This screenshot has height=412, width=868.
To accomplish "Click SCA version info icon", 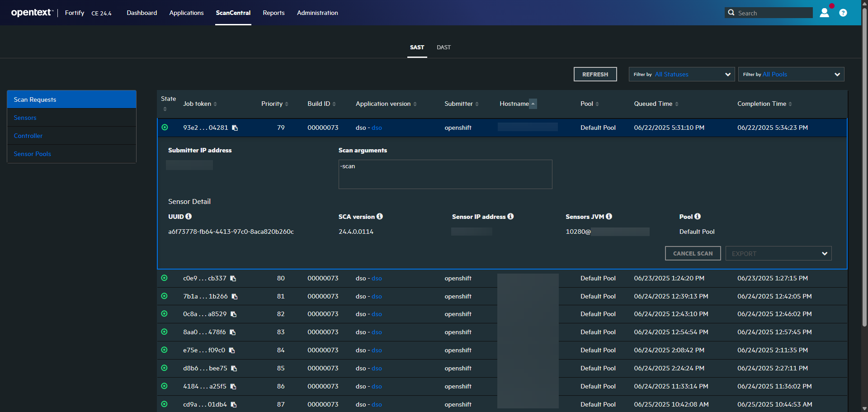I will click(x=380, y=217).
